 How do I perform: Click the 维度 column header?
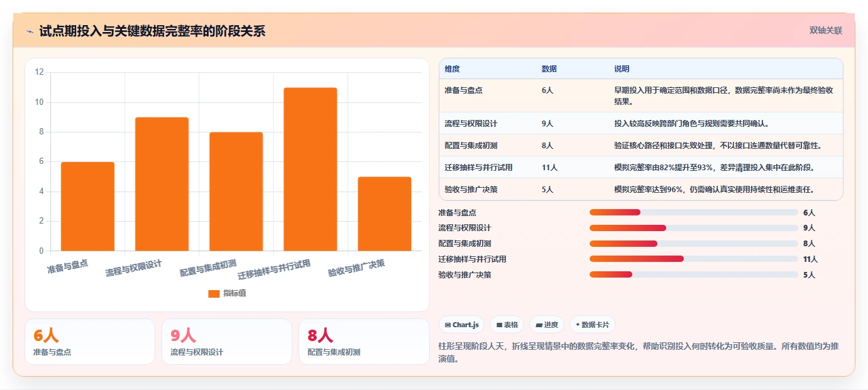[452, 69]
